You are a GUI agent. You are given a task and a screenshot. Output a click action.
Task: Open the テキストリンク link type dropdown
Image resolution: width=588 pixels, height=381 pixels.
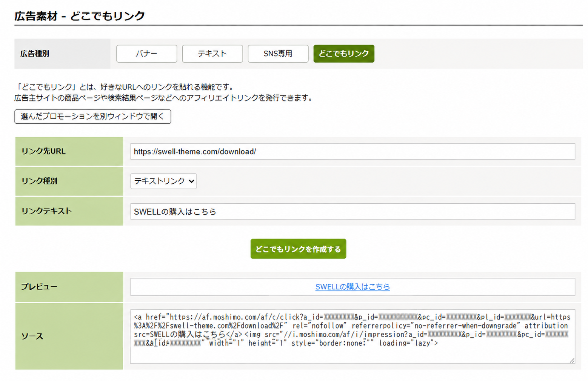pos(163,181)
